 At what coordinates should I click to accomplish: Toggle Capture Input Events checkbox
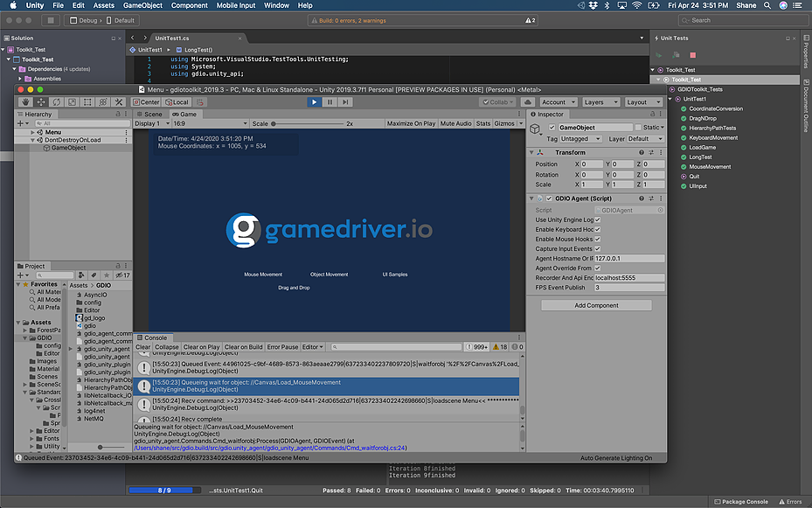pyautogui.click(x=598, y=249)
